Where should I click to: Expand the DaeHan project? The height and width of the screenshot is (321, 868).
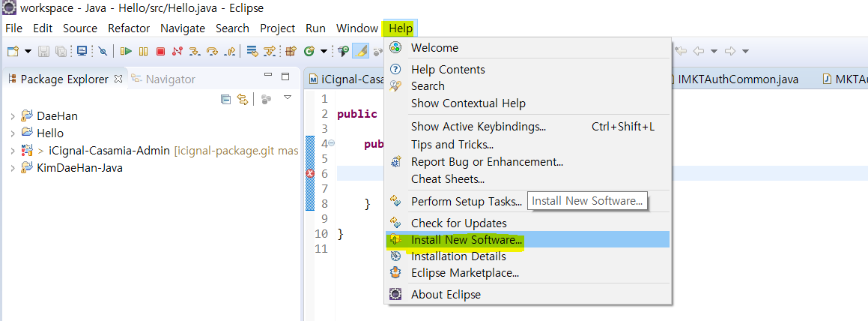[13, 116]
